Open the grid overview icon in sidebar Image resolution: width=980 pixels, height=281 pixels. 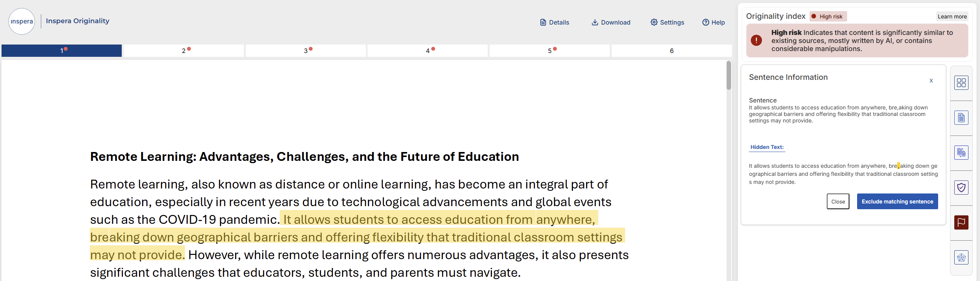[961, 83]
